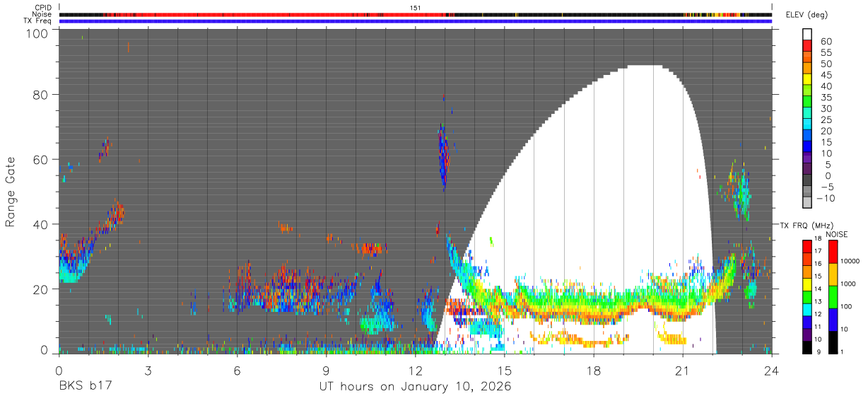Click the 12 tick label on UT hours axis

pos(415,370)
